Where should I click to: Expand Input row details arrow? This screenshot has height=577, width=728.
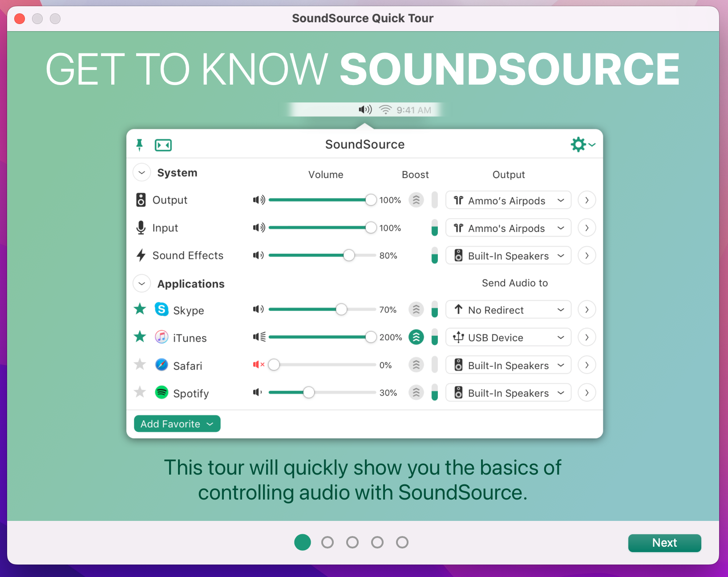pos(587,228)
